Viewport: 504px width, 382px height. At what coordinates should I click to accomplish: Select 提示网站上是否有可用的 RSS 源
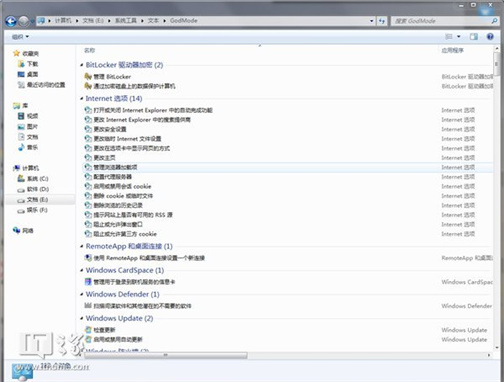(x=133, y=215)
